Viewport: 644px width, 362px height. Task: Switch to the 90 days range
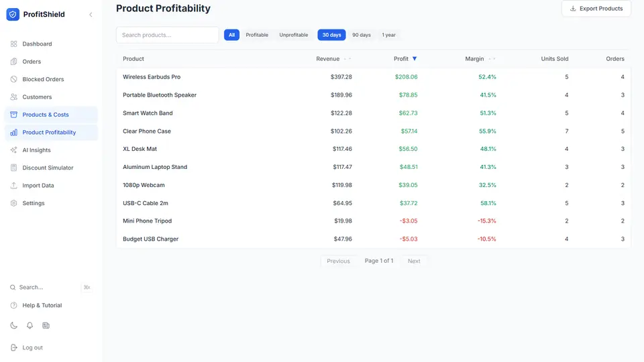362,35
